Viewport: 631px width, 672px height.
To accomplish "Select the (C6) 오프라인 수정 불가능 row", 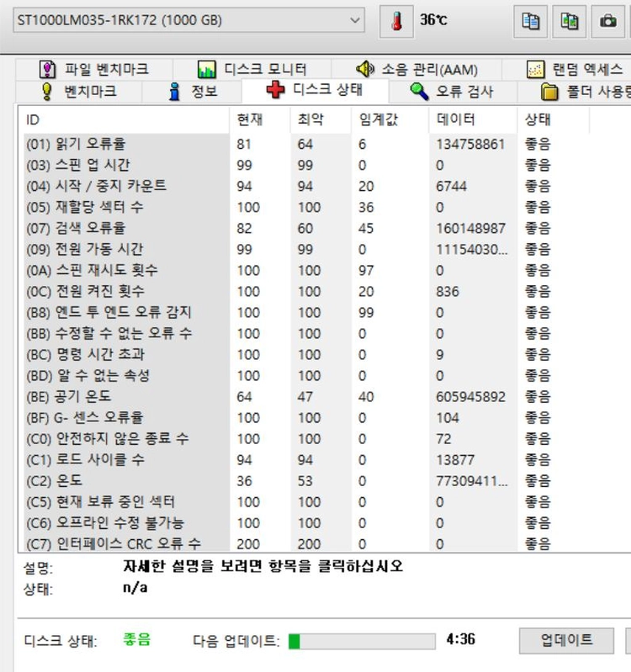I will 305,523.
